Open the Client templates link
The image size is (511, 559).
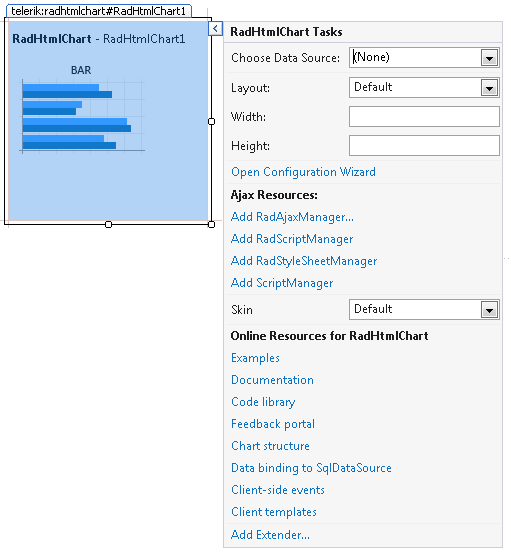(x=274, y=512)
